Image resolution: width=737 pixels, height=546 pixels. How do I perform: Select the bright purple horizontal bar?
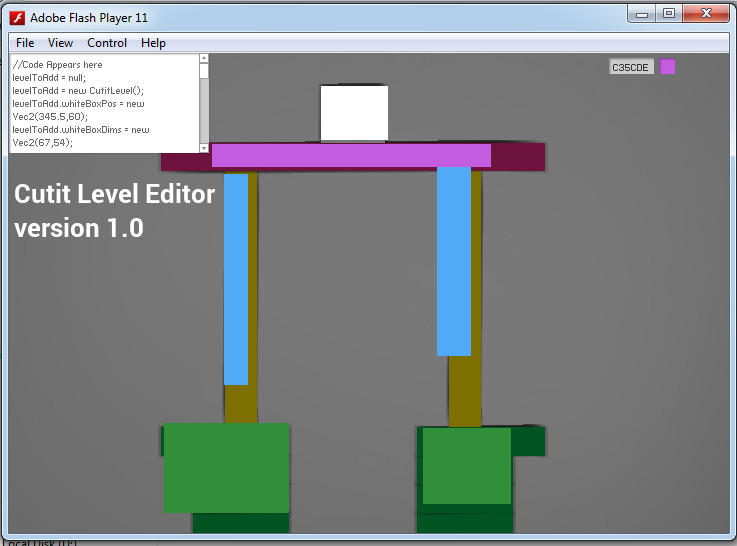350,155
